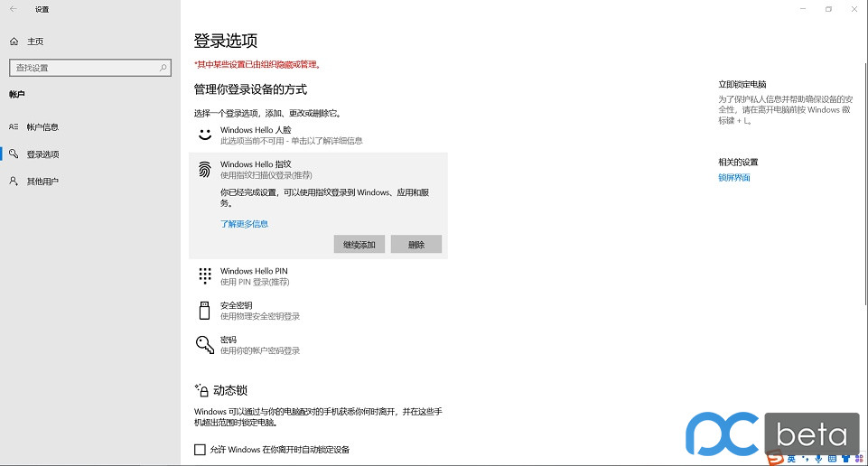Click the Windows Hello 指纹 fingerprint icon
Screen dimensions: 868x466
pos(205,170)
